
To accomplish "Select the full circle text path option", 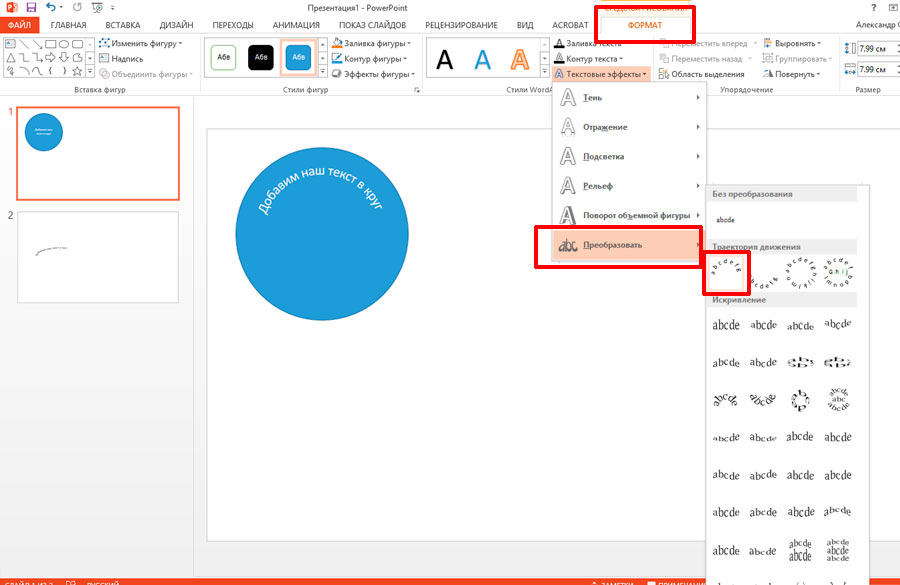I will (x=800, y=273).
